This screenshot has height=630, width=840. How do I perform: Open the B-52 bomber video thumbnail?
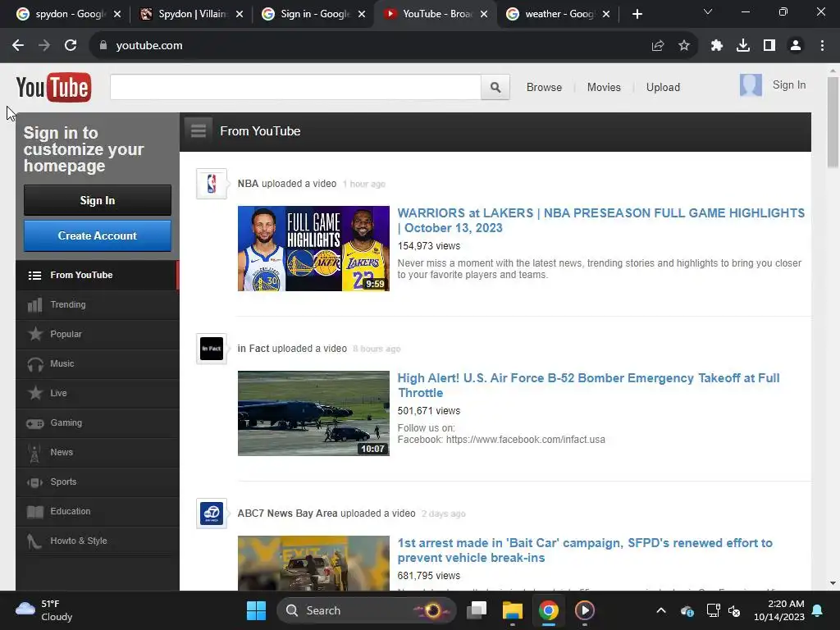(313, 413)
